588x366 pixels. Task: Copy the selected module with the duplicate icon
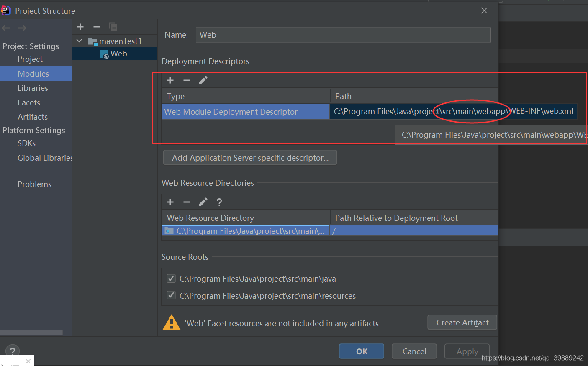[113, 27]
